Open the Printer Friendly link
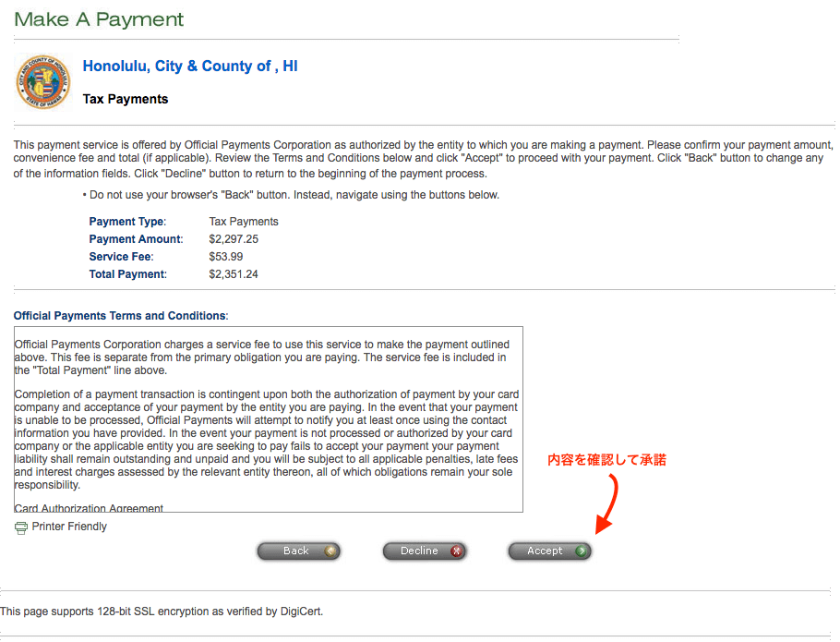 pos(69,527)
